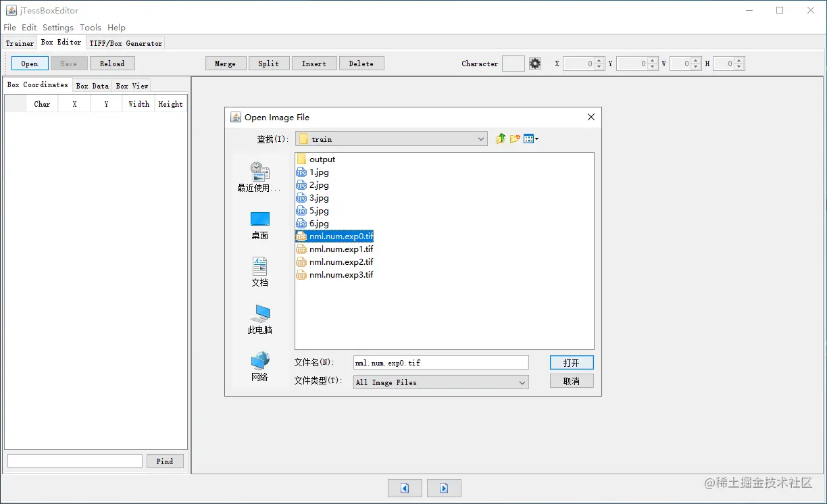Screen dimensions: 827x504
Task: Go up one folder level icon
Action: [501, 138]
